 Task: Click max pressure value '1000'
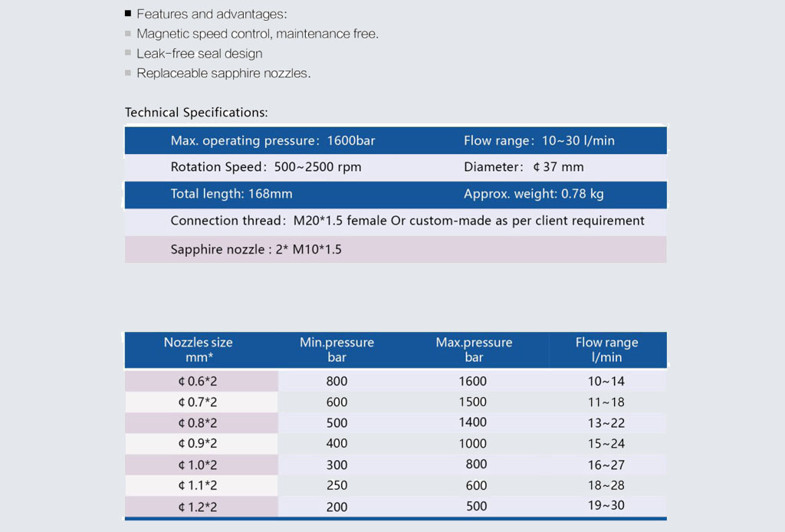click(x=472, y=443)
